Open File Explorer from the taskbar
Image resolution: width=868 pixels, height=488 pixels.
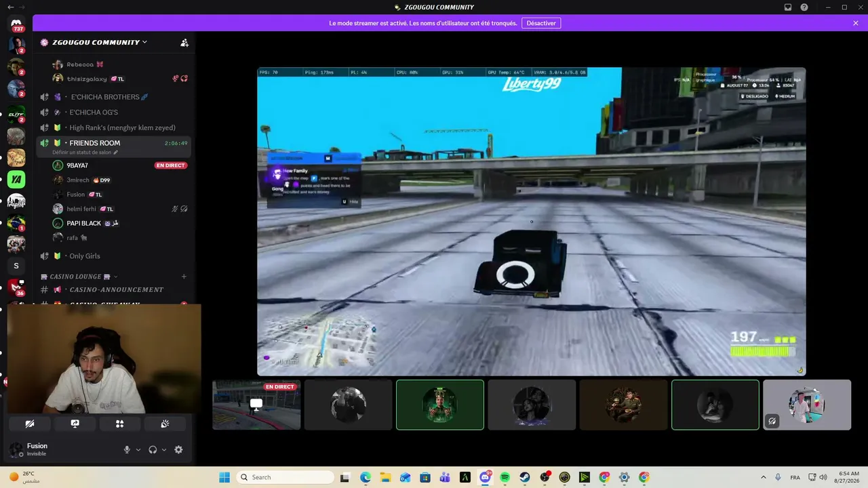[x=385, y=477]
